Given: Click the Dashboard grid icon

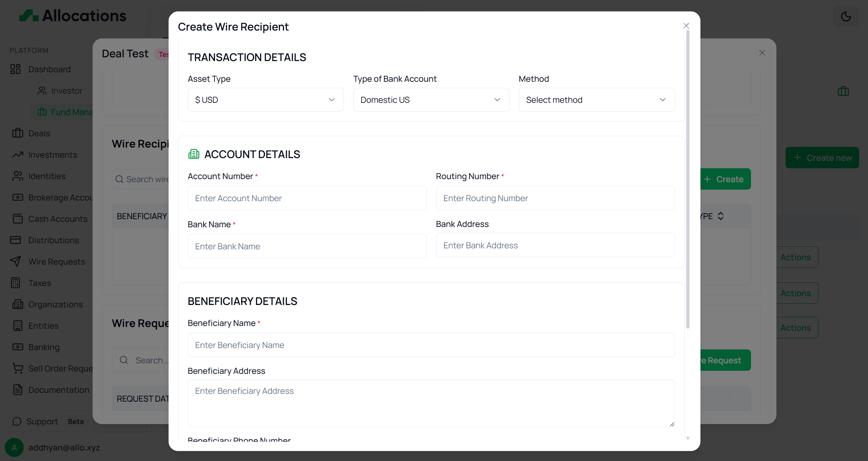Looking at the screenshot, I should tap(16, 69).
